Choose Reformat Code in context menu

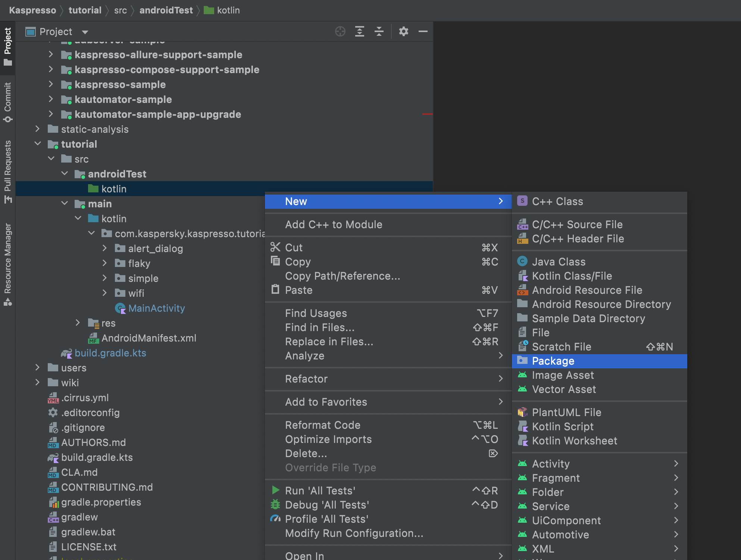coord(388,425)
